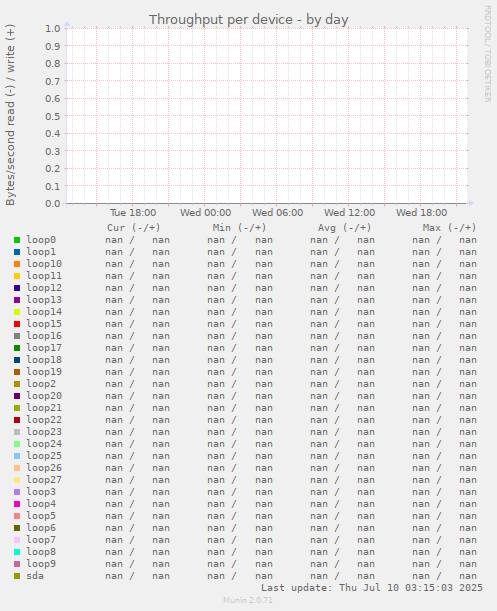The height and width of the screenshot is (611, 497).
Task: Click the 'Bytes/second read (-) / write (+)' axis label
Action: tap(11, 115)
